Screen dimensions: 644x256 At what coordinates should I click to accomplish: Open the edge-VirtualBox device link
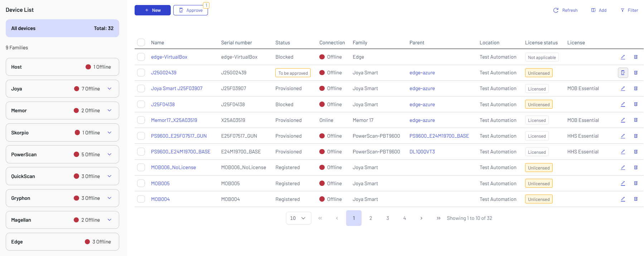coord(169,57)
